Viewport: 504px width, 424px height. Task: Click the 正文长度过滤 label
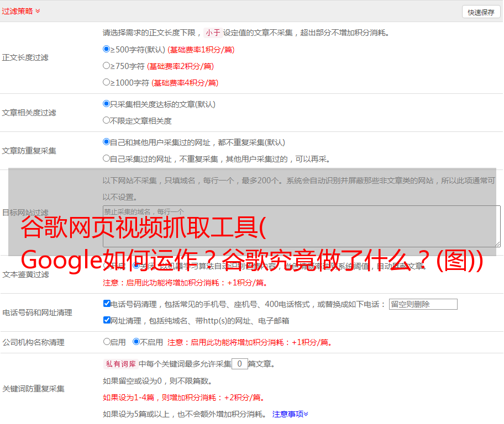25,57
